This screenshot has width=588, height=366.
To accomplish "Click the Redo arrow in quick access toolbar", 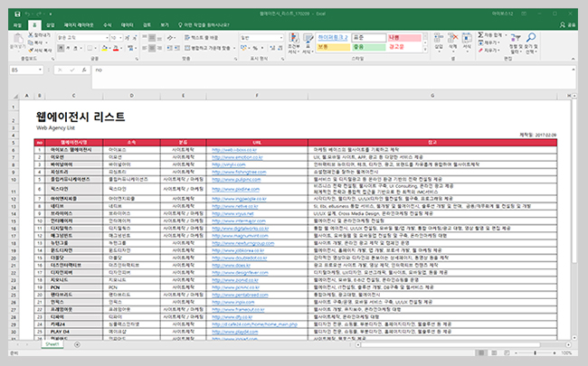I will coord(39,14).
